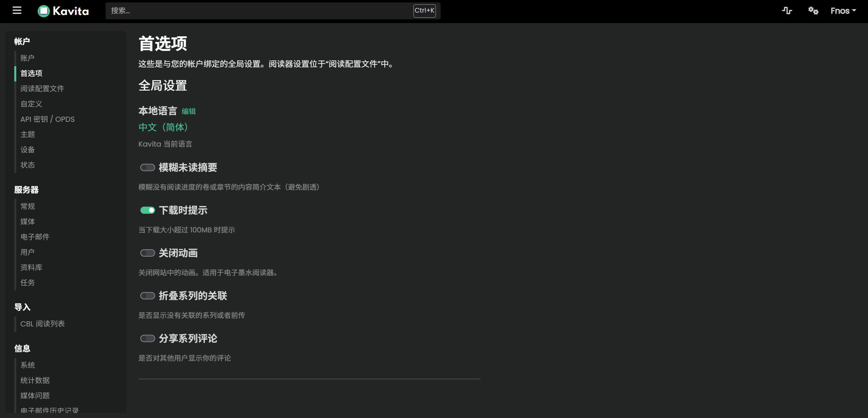Click the Ctrl+K shortcut badge
The height and width of the screenshot is (418, 868).
[x=424, y=11]
